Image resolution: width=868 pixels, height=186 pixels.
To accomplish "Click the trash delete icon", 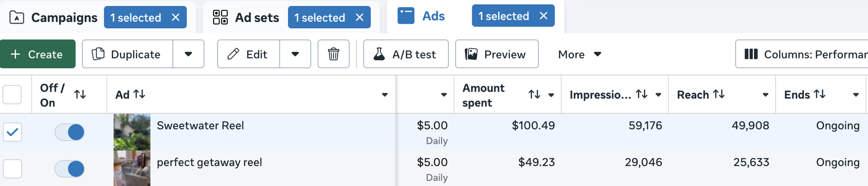I will 334,54.
